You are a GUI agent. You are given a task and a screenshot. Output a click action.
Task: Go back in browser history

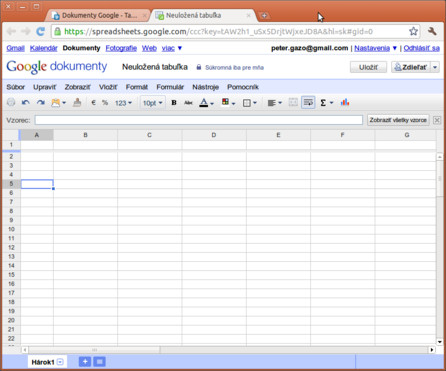(11, 31)
